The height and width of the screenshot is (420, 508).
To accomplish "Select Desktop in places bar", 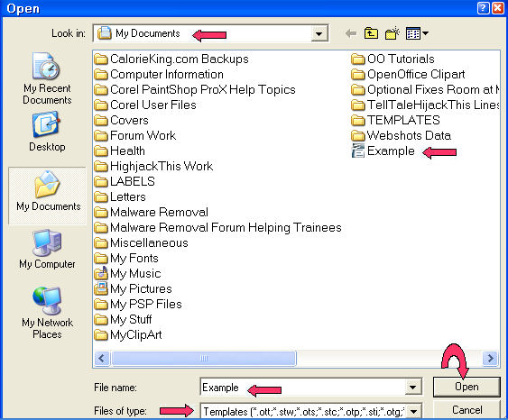I will point(47,132).
